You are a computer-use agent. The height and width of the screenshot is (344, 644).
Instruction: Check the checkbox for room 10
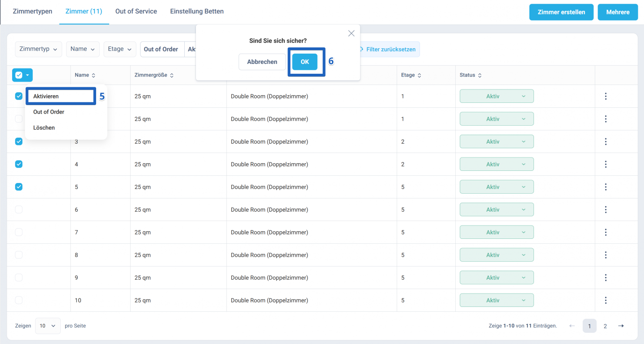[x=19, y=300]
